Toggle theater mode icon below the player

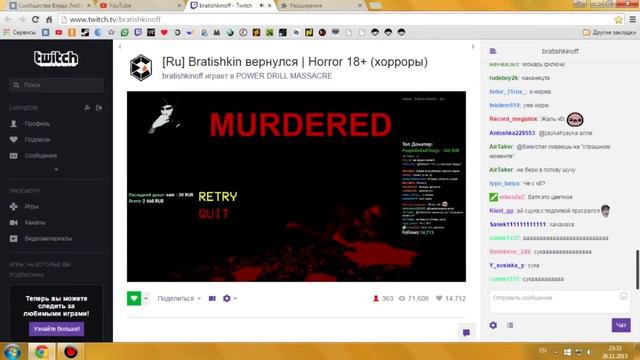(212, 298)
